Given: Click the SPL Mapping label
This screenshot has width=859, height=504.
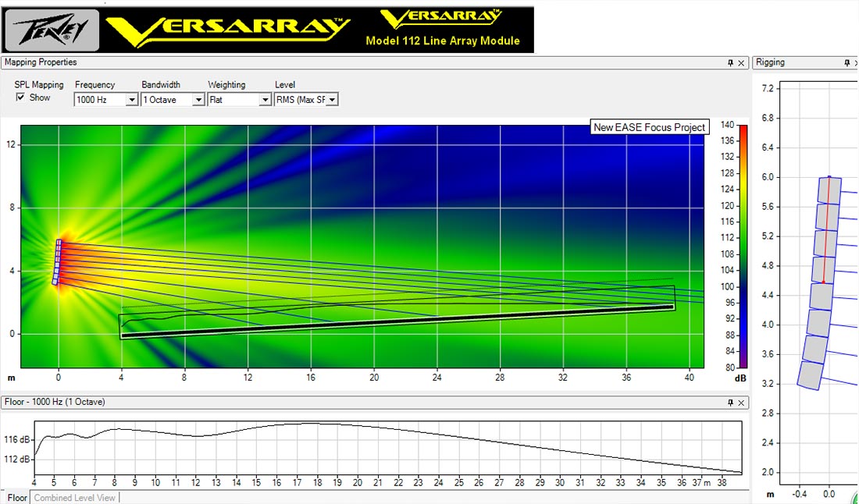Looking at the screenshot, I should point(39,85).
